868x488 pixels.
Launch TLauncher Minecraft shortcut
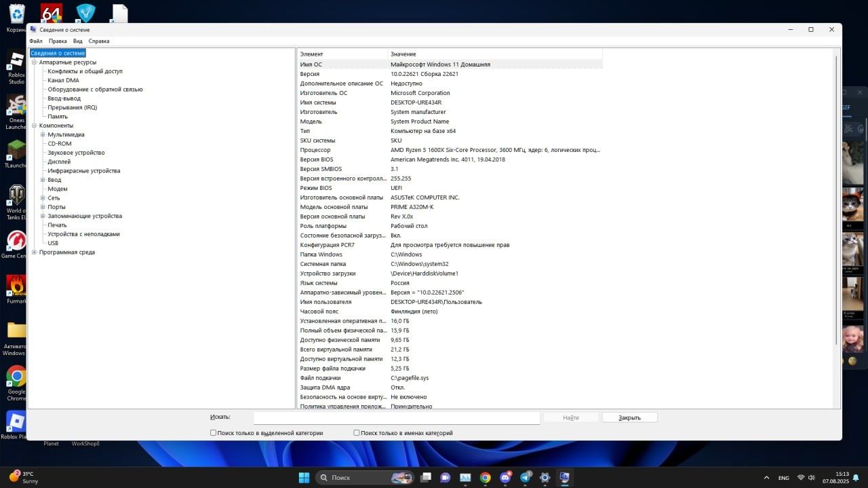click(16, 150)
